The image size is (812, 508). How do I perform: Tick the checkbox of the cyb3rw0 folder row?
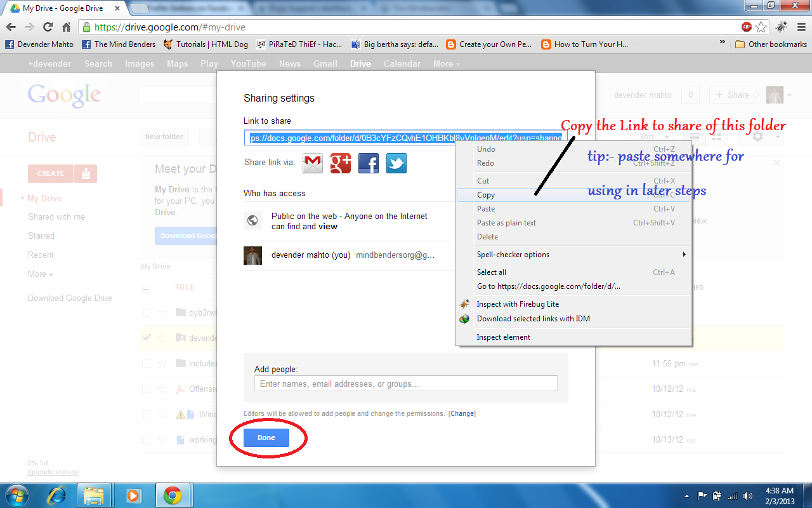coord(147,312)
